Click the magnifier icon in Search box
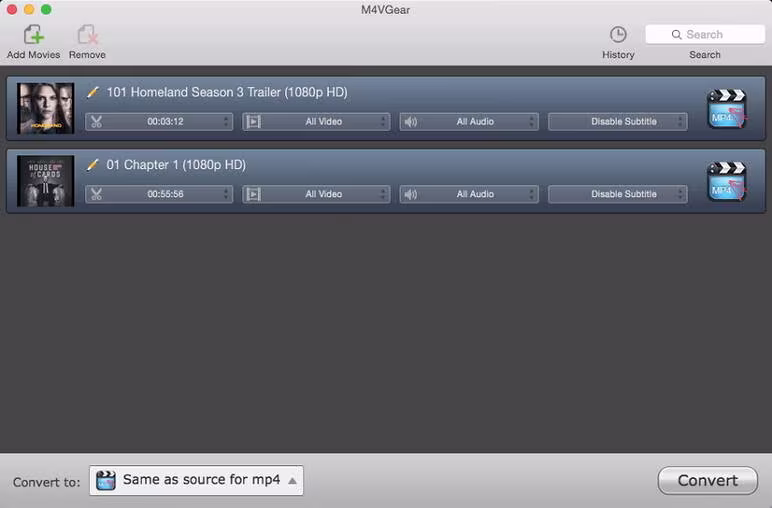The width and height of the screenshot is (772, 508). tap(676, 34)
